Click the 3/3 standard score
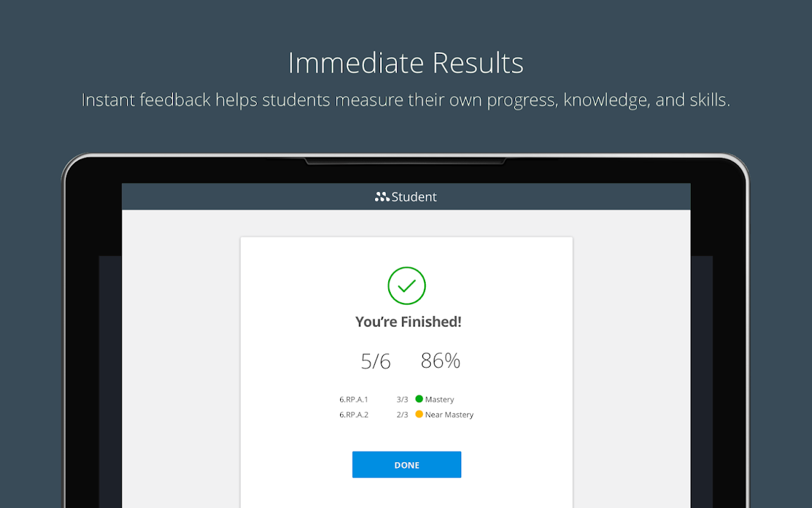 [x=402, y=399]
